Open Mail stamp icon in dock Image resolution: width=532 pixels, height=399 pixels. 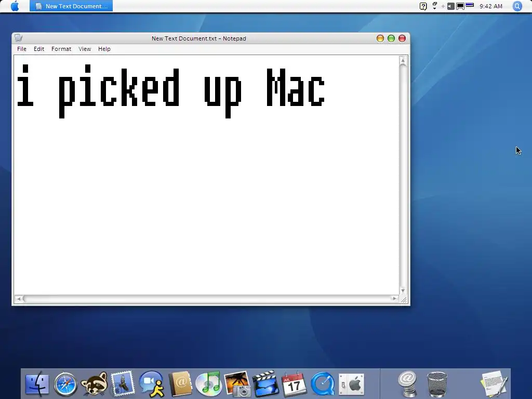click(x=123, y=383)
